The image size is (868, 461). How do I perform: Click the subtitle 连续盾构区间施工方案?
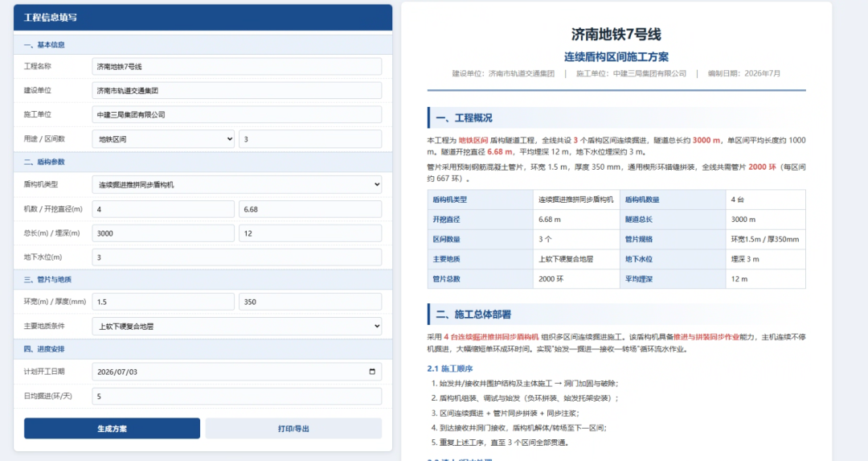coord(616,56)
